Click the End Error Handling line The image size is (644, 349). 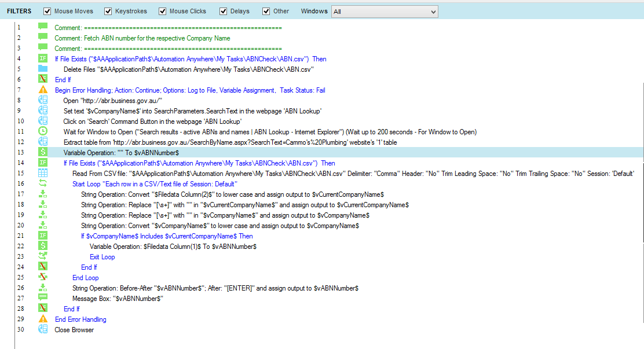click(x=80, y=319)
